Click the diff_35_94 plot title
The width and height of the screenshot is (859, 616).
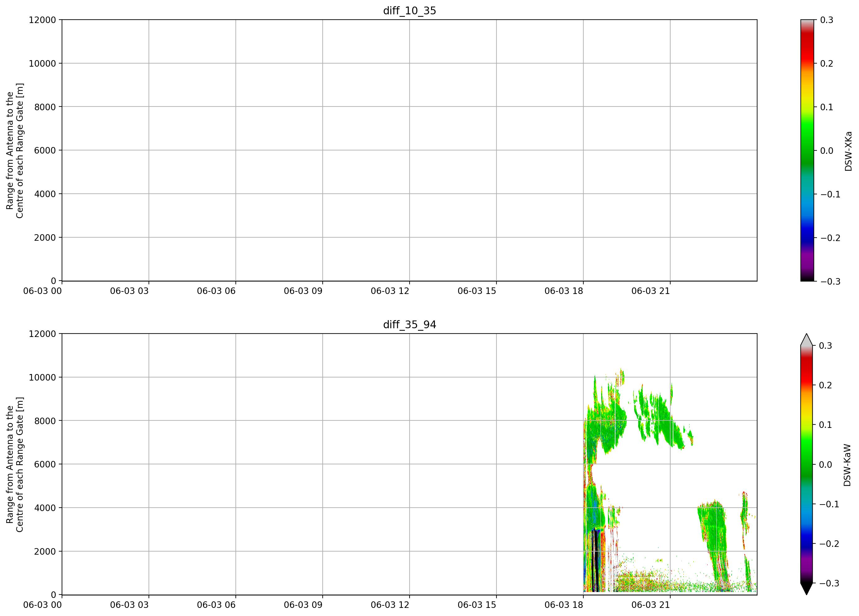coord(410,325)
